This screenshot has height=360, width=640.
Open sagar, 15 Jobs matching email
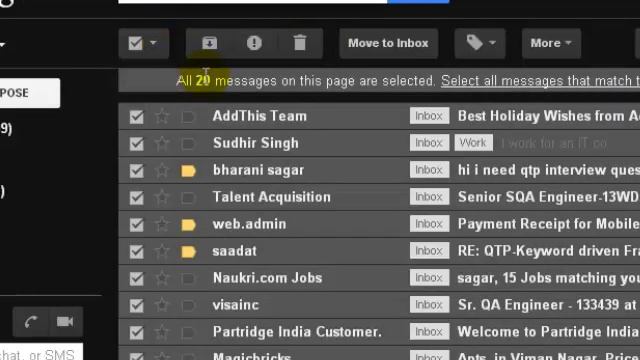pyautogui.click(x=549, y=278)
